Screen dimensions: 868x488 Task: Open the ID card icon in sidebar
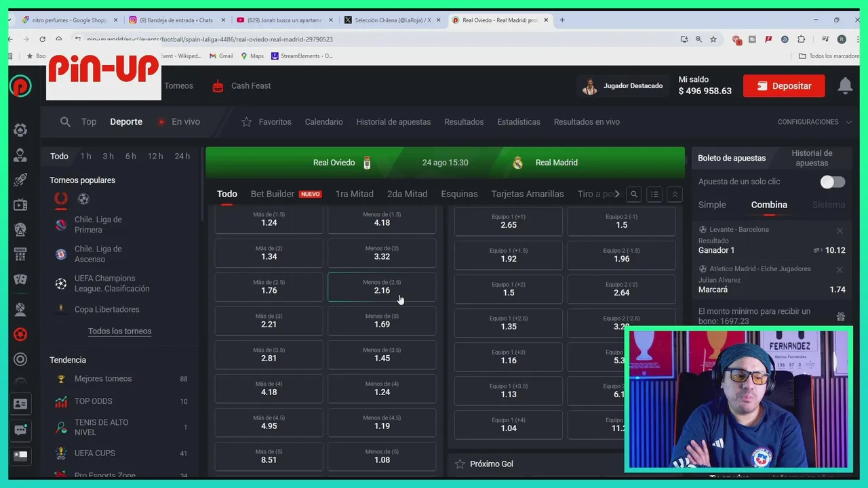pyautogui.click(x=20, y=404)
